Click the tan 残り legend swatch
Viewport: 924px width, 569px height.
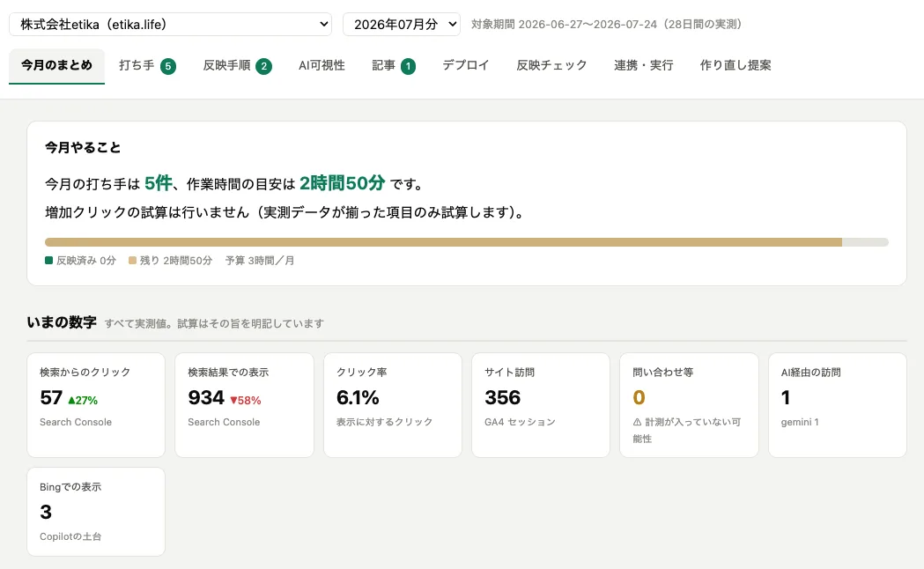133,261
